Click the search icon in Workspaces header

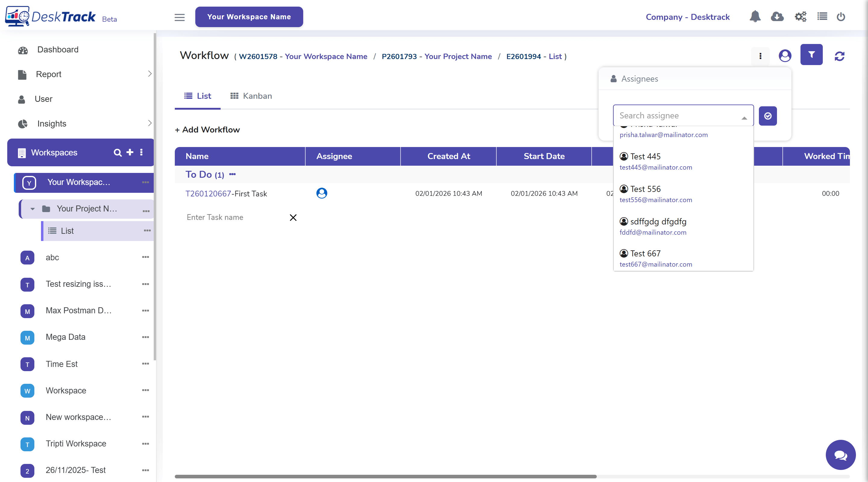point(117,152)
